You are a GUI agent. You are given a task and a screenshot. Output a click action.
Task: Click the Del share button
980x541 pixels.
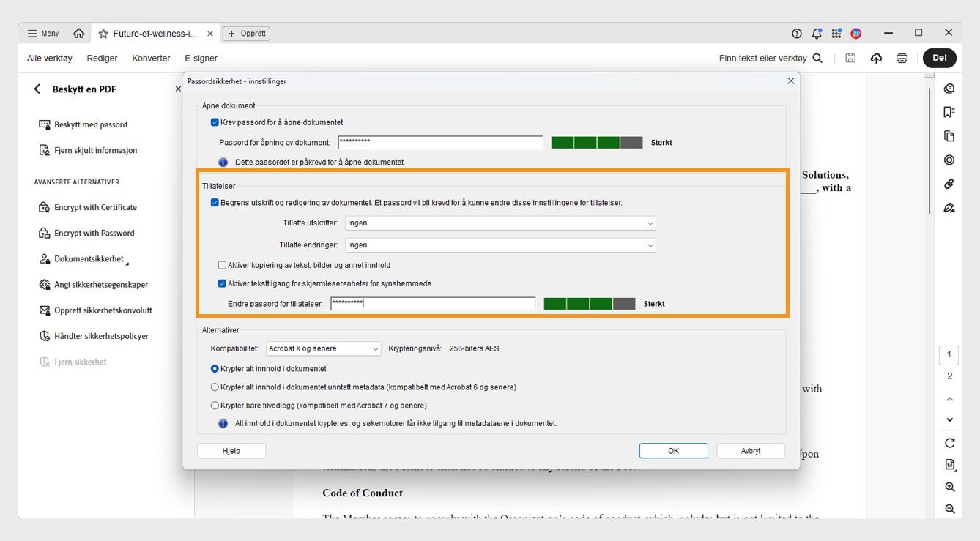point(940,59)
